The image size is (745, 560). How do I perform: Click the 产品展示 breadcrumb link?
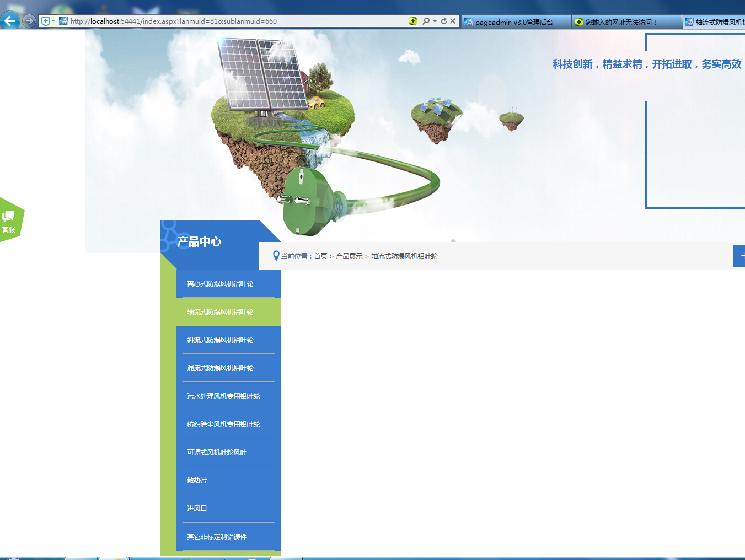point(349,256)
